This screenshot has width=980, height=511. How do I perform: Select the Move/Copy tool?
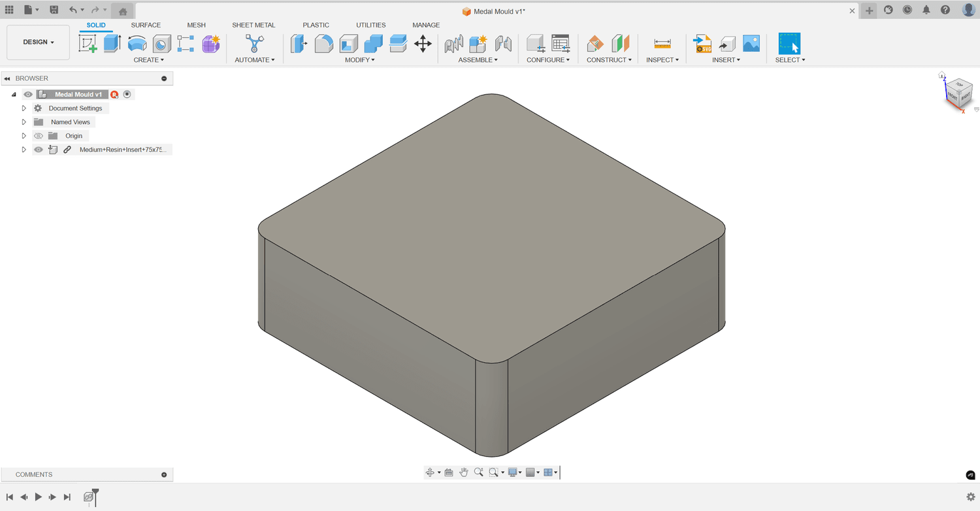click(423, 44)
